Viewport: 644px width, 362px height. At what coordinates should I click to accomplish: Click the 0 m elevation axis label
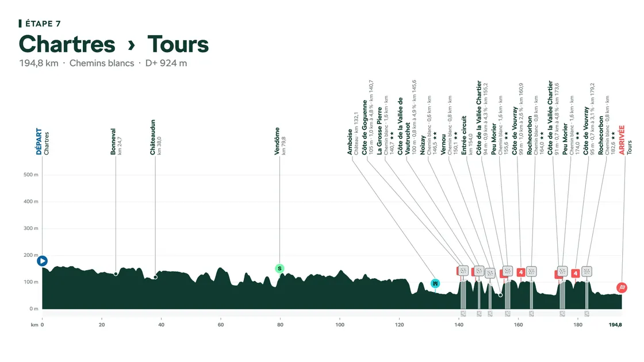click(x=34, y=309)
